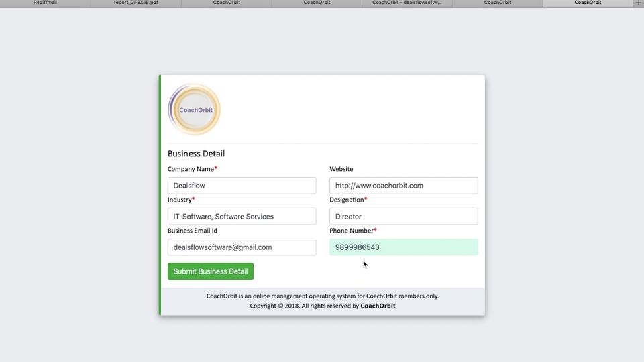The height and width of the screenshot is (362, 644).
Task: Click the Business Email Id label
Action: coord(193,231)
